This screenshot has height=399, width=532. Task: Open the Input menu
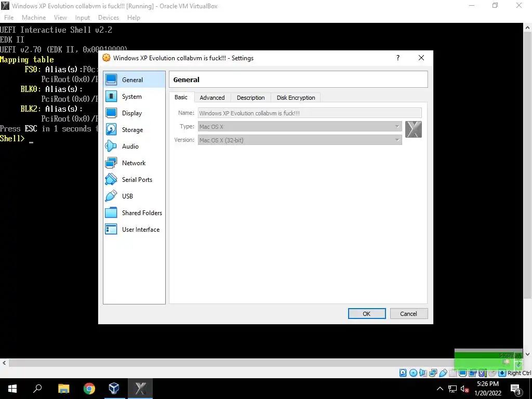click(83, 18)
